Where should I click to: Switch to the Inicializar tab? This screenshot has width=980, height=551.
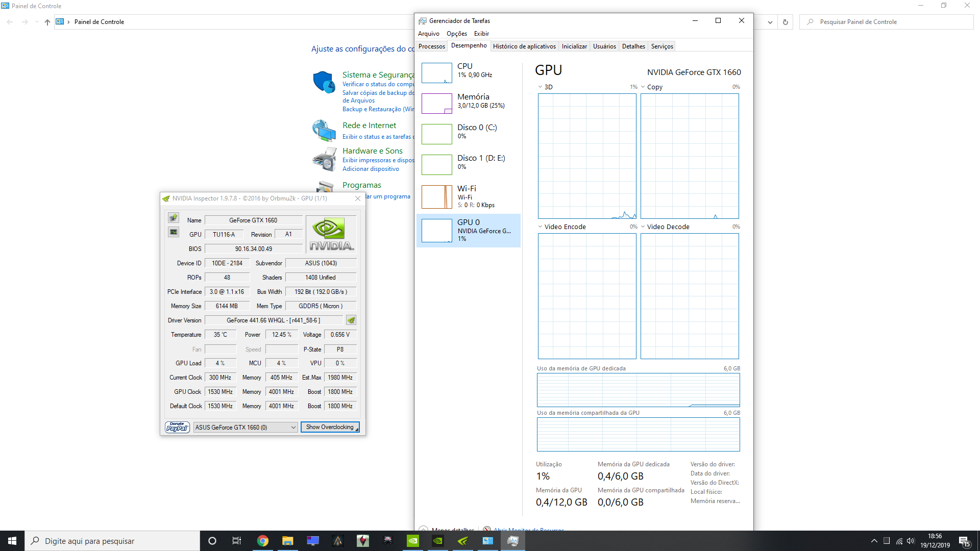click(574, 46)
